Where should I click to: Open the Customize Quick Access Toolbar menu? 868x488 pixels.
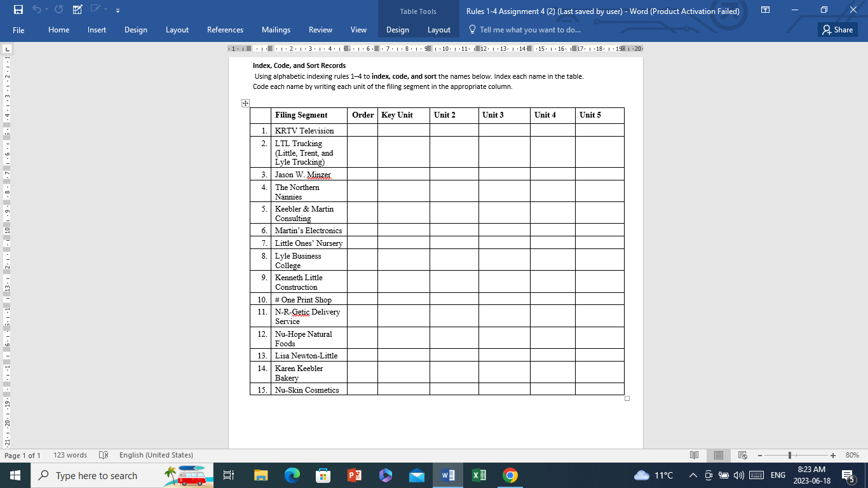[118, 10]
